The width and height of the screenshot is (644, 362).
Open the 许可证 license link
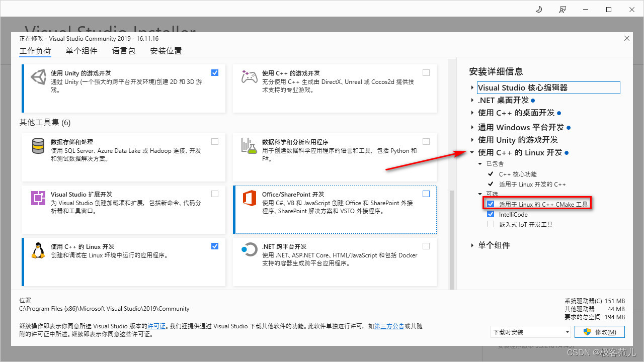point(156,326)
